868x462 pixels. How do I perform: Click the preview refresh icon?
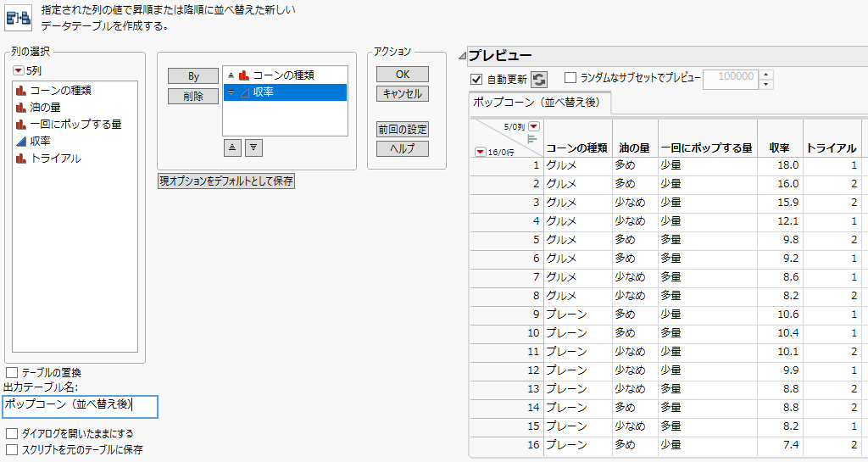tap(539, 79)
